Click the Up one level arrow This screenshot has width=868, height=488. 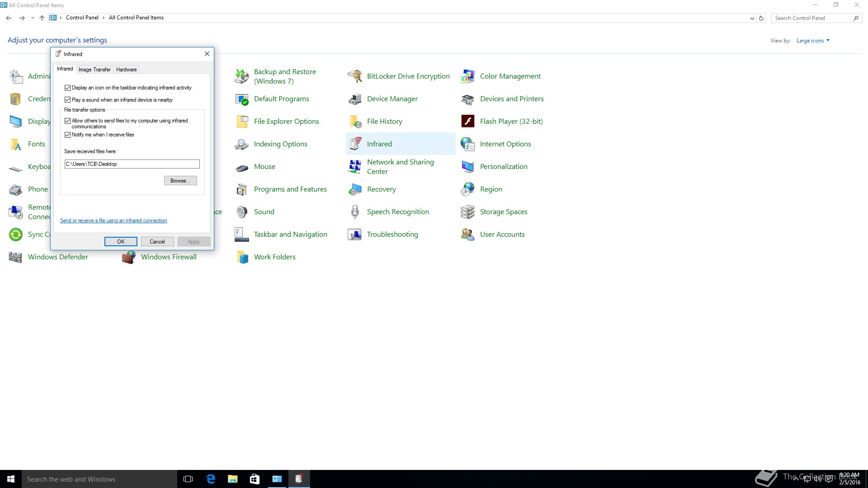click(x=42, y=18)
